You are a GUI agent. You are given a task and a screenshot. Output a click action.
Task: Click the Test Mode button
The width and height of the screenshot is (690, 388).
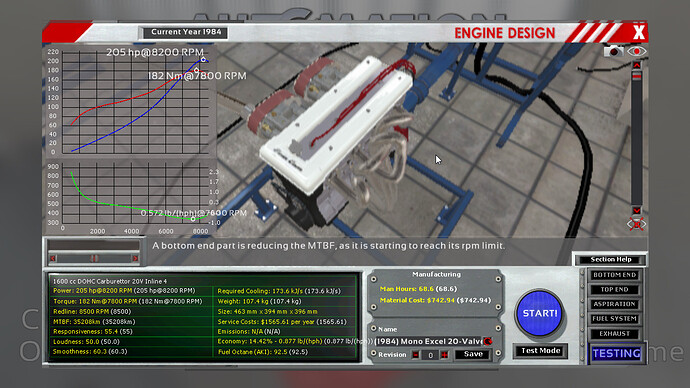point(540,351)
